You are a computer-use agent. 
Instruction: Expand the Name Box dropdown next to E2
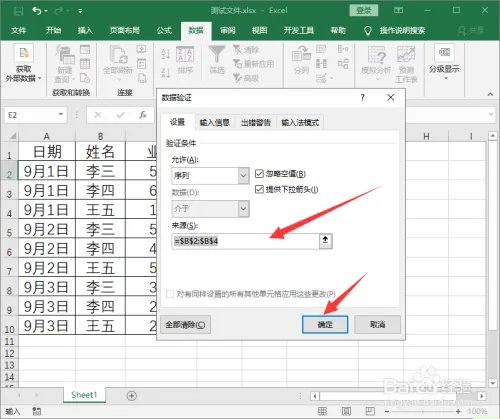coord(61,114)
